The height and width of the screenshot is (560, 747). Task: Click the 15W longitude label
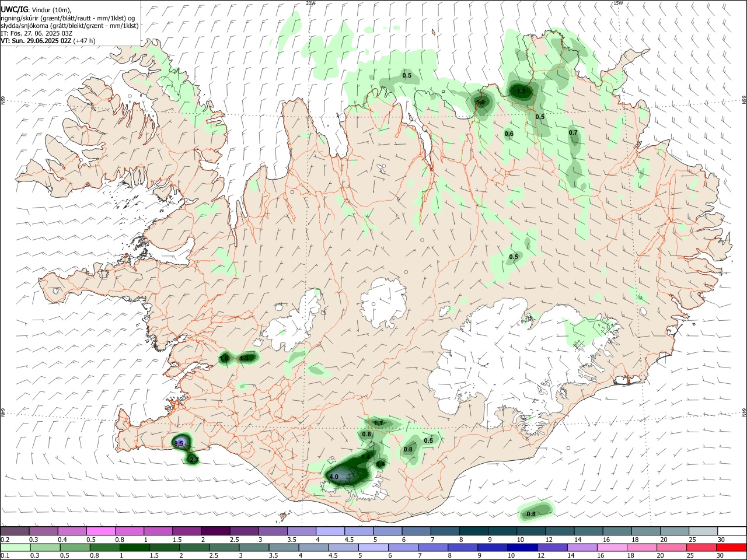(x=618, y=3)
